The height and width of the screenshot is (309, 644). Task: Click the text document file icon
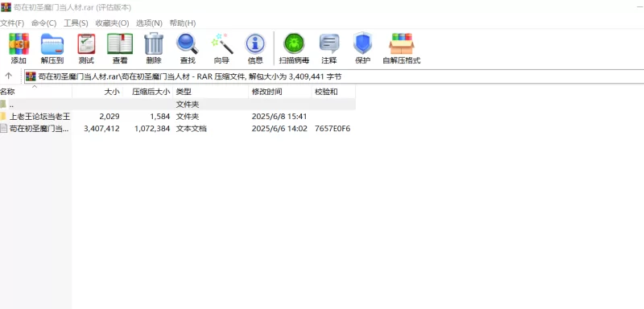tap(4, 129)
